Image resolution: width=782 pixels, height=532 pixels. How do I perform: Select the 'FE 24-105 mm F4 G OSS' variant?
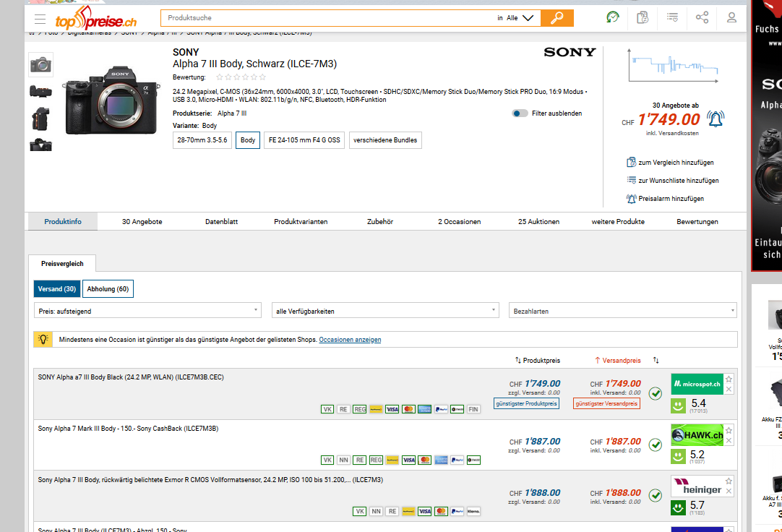304,140
